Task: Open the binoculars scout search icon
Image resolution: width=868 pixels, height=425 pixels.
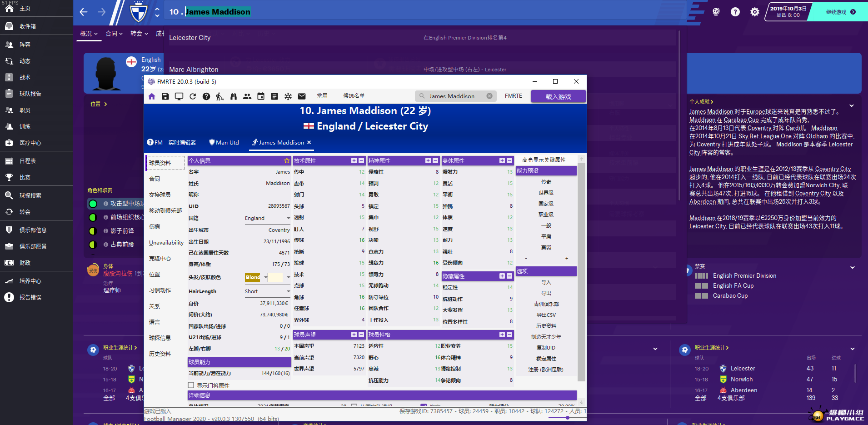Action: click(x=234, y=96)
